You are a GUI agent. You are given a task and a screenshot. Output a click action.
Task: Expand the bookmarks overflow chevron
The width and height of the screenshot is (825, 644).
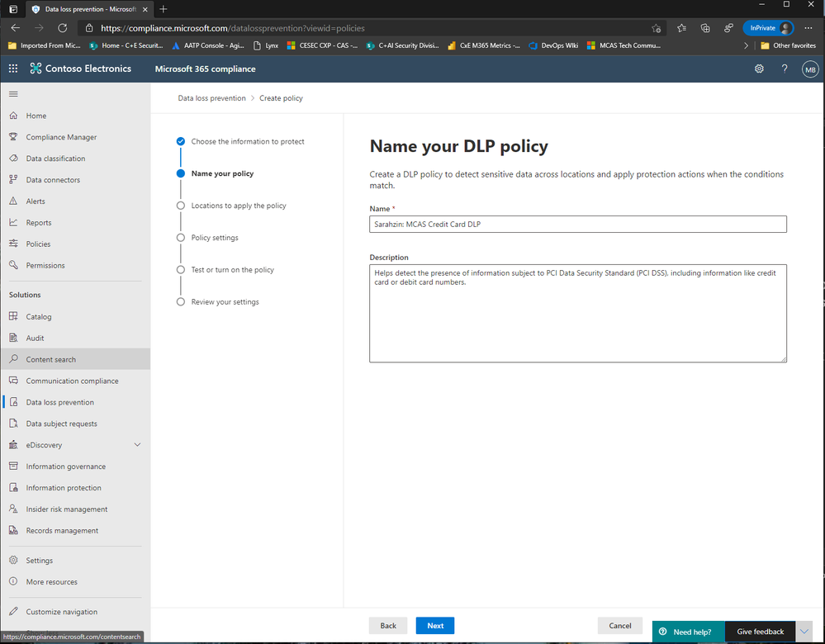(746, 45)
